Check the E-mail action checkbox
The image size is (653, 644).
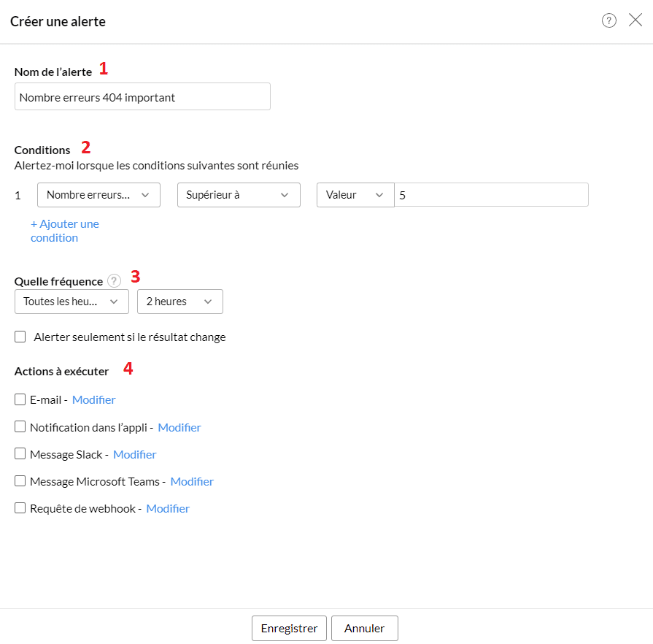click(x=20, y=399)
